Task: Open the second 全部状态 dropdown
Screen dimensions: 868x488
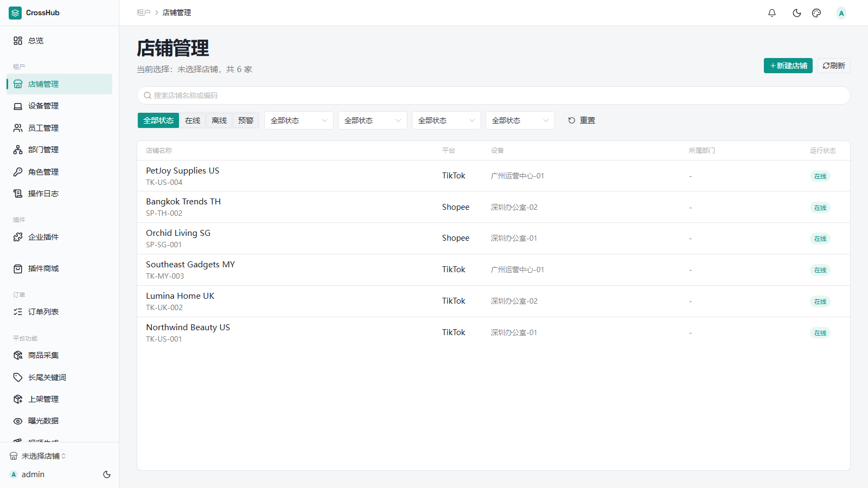Action: (373, 120)
